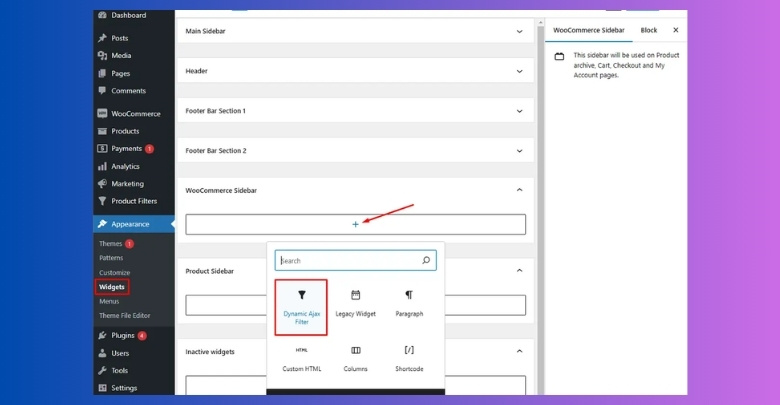Viewport: 780px width, 405px height.
Task: Click the Product Filters funnel icon
Action: (x=102, y=201)
